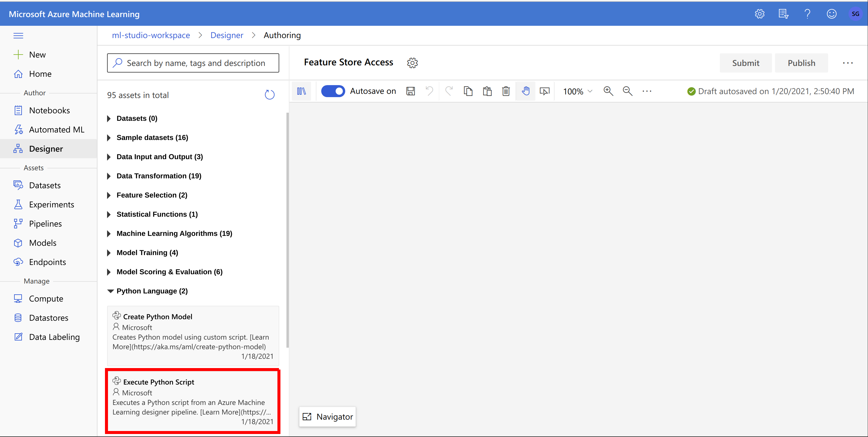Click the Feature Store Access pipeline title

tap(349, 62)
